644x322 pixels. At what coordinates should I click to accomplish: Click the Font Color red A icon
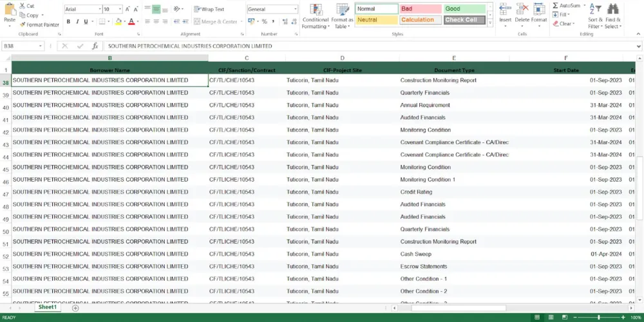coord(131,21)
